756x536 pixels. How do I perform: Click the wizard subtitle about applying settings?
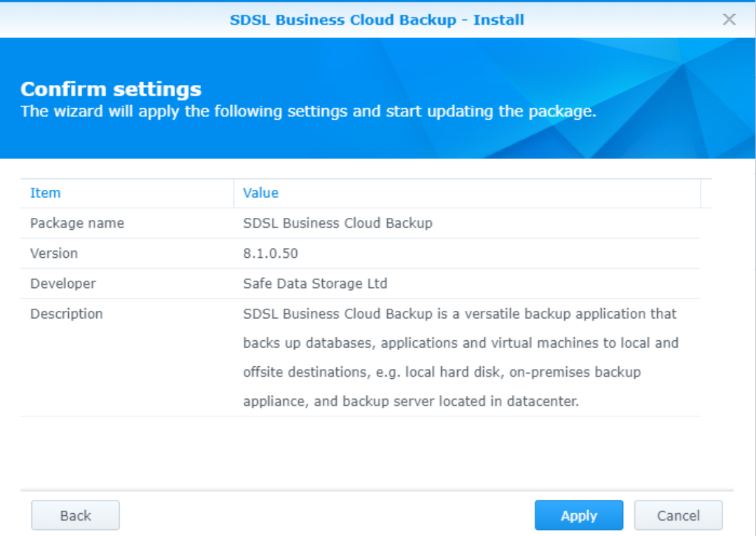(308, 112)
